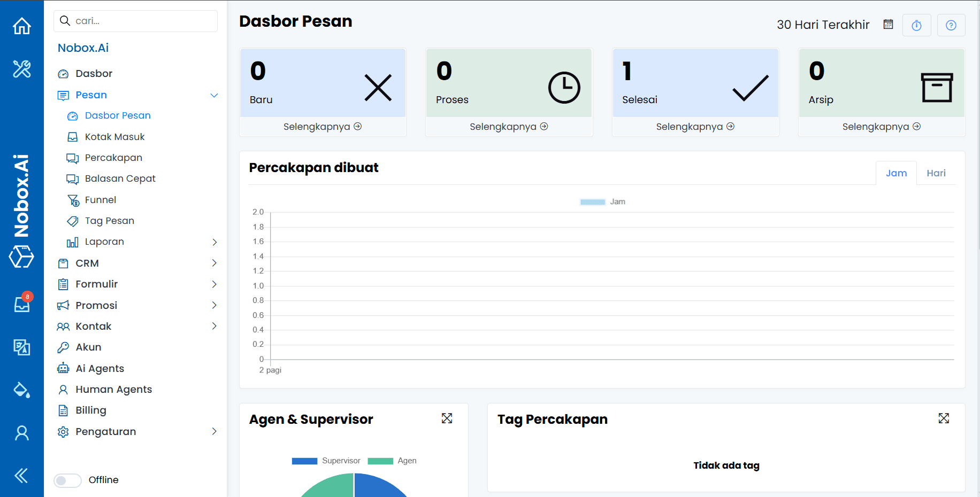
Task: Open the inbox icon with badge 8
Action: pyautogui.click(x=21, y=305)
